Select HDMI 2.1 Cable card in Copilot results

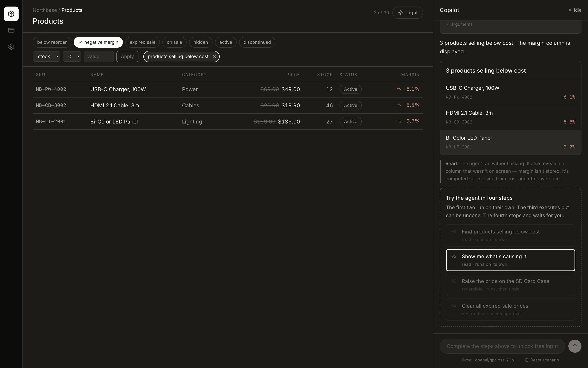coord(510,117)
